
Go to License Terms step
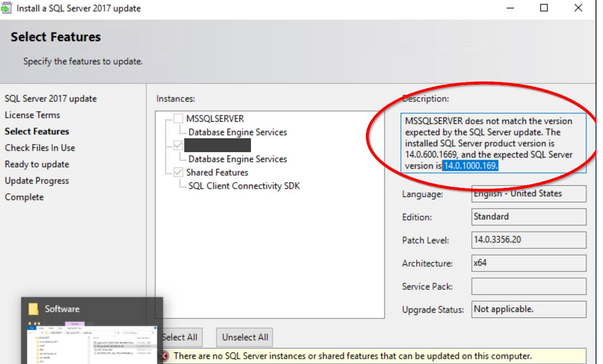pyautogui.click(x=32, y=115)
